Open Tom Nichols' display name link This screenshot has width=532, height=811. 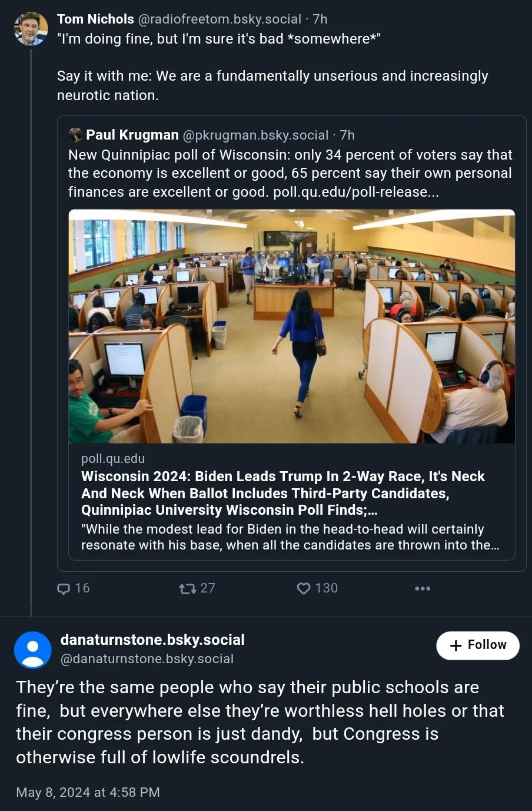95,19
